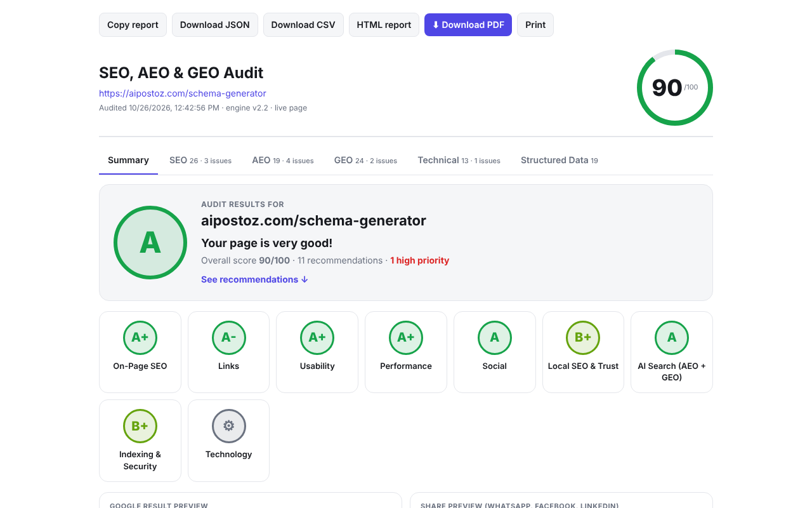Click the Download PDF button
The image size is (812, 508).
(x=468, y=25)
